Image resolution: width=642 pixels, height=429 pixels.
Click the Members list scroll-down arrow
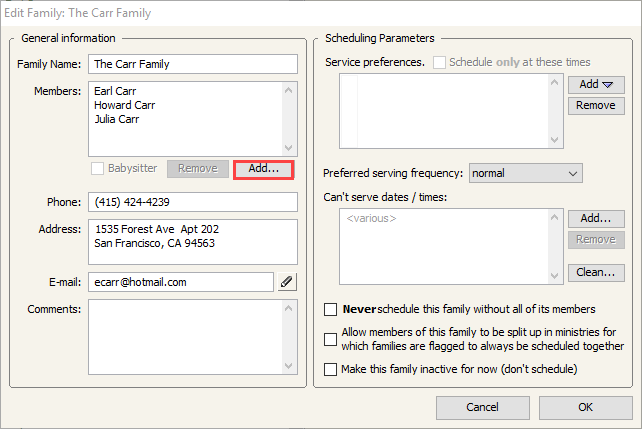289,148
